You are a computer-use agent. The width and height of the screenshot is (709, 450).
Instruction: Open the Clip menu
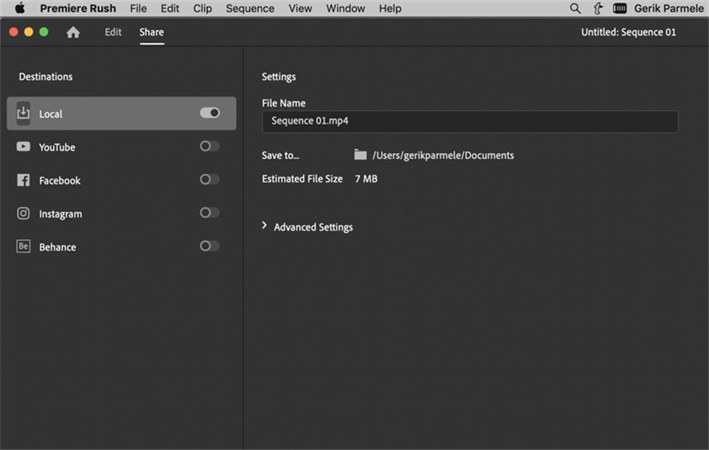[x=202, y=8]
